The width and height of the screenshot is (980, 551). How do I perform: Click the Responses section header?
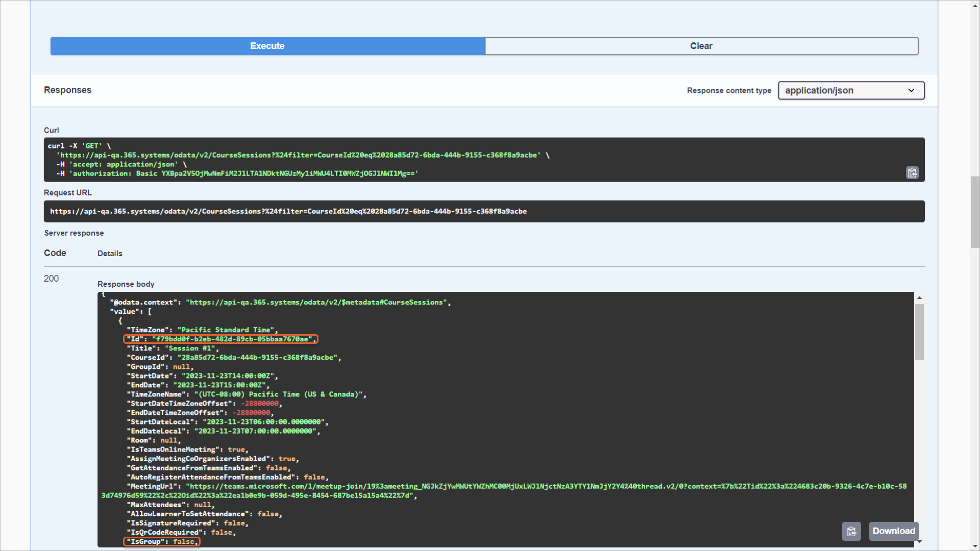pos(67,90)
